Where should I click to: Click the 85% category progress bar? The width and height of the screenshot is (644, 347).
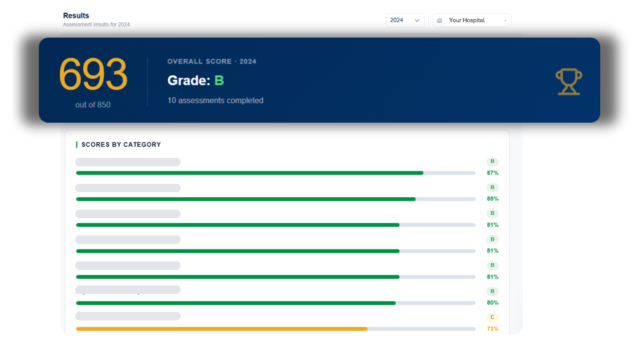275,199
